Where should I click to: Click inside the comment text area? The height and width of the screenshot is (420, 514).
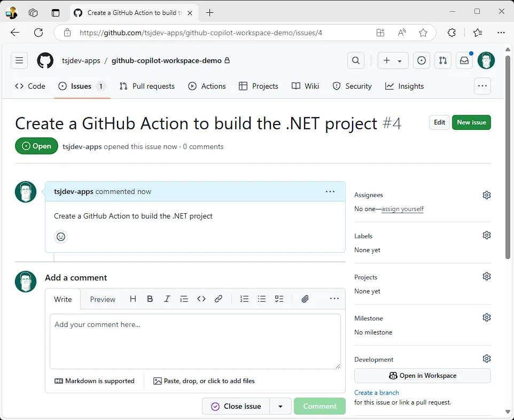[x=195, y=341]
